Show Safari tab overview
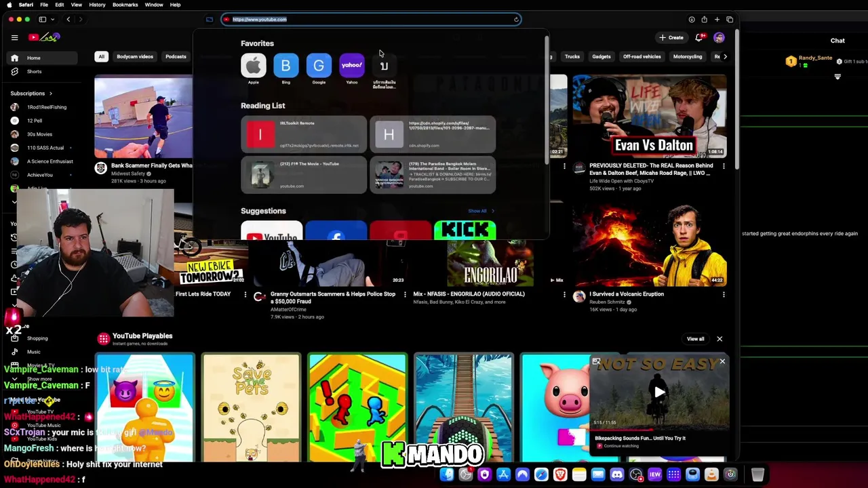 tap(730, 20)
